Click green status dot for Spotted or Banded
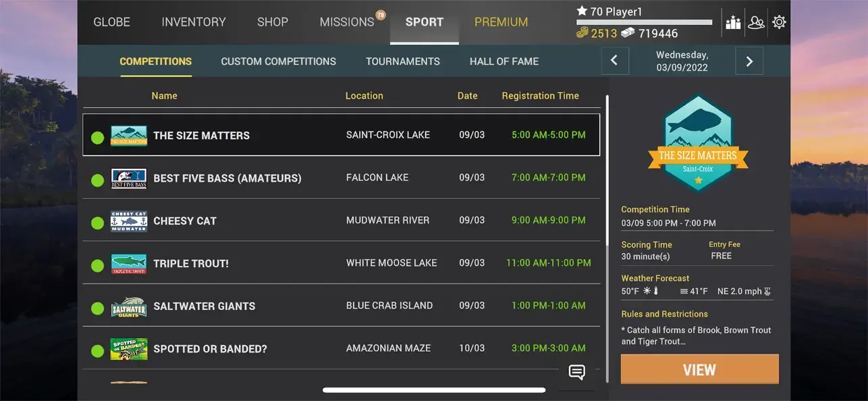 point(98,351)
